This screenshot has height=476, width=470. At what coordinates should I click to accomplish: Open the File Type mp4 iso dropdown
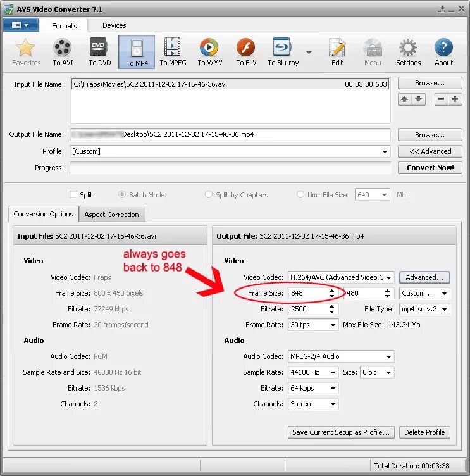pyautogui.click(x=445, y=309)
